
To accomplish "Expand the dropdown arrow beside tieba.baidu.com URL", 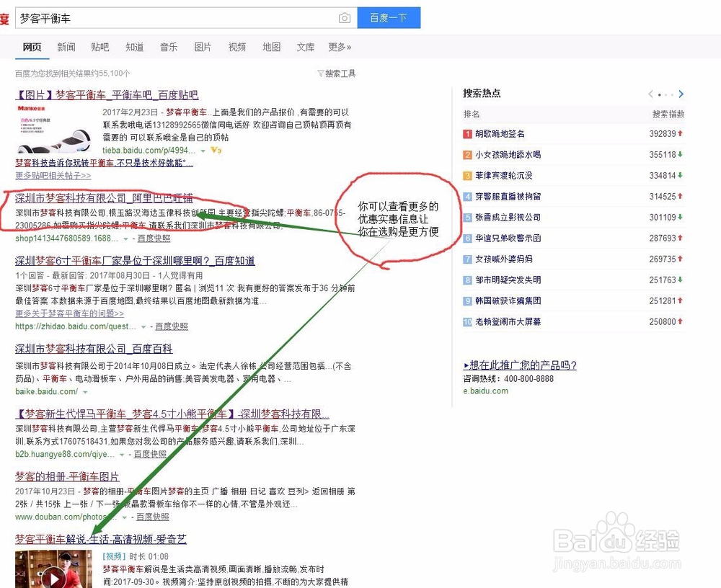I will (x=203, y=151).
